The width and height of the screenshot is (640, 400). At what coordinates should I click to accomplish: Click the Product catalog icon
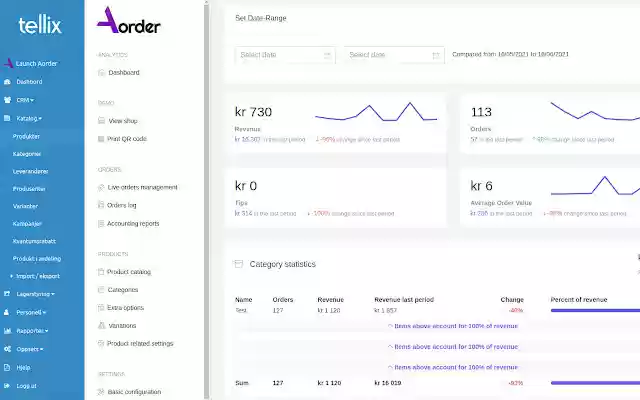(x=101, y=272)
